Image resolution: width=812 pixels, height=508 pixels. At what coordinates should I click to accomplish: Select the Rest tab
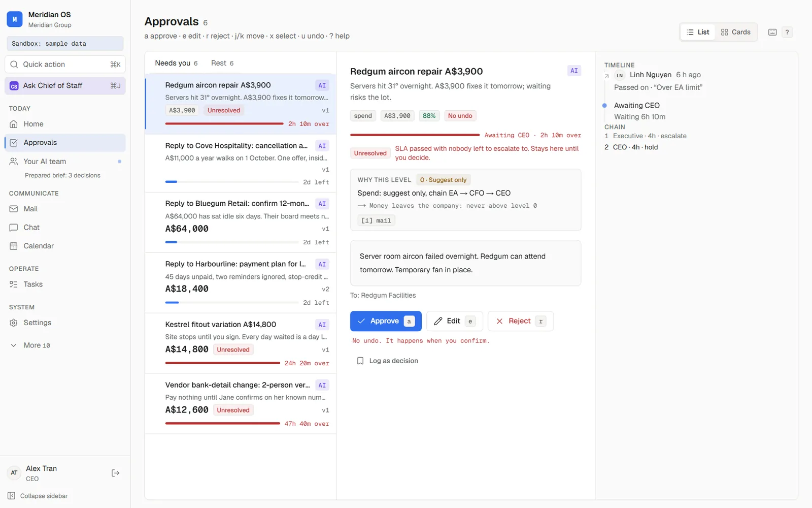[x=222, y=63]
